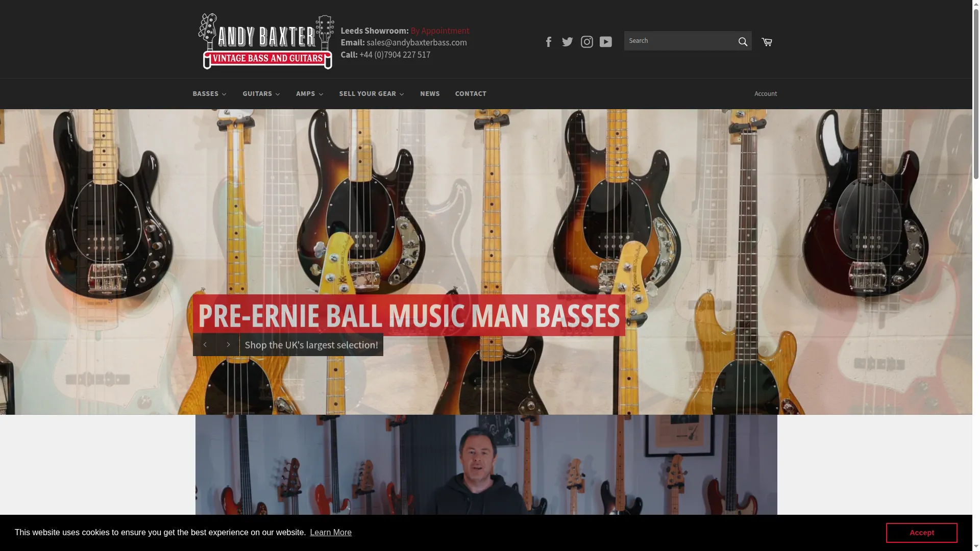The width and height of the screenshot is (980, 551).
Task: Expand the Sell Your Gear menu
Action: coord(372,94)
